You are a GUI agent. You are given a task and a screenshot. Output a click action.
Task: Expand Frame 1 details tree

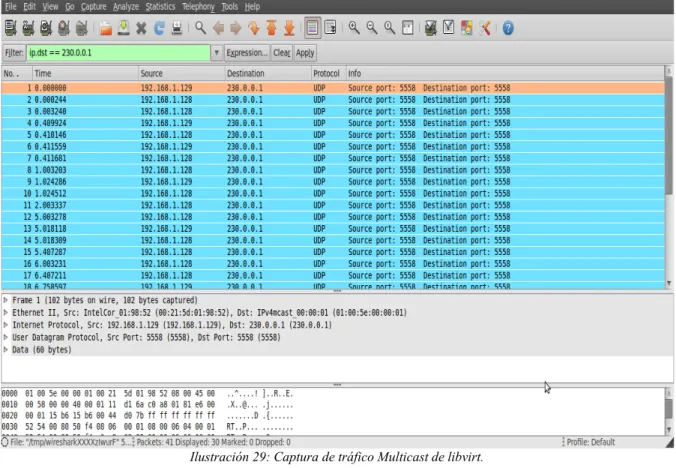[x=6, y=300]
